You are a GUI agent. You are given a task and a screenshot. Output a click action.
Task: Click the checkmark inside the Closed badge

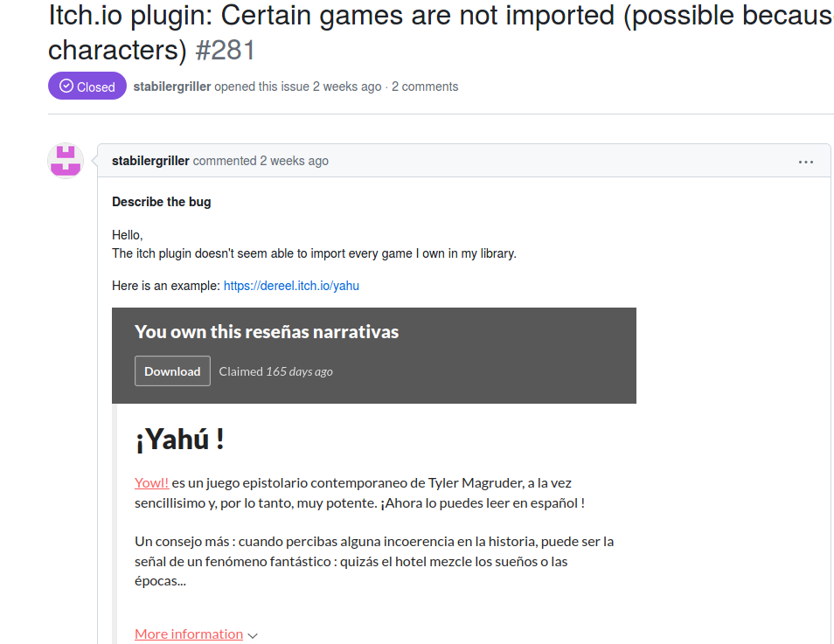click(x=65, y=86)
